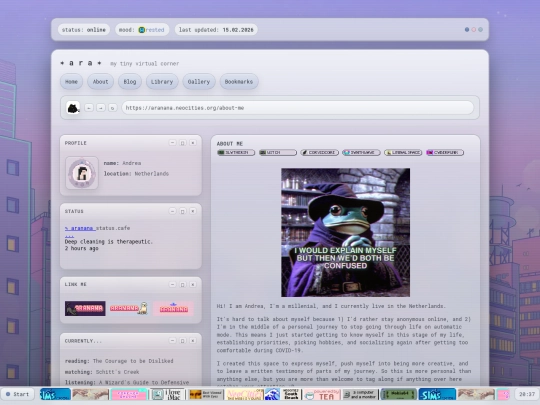Open the Library tab

coord(162,82)
